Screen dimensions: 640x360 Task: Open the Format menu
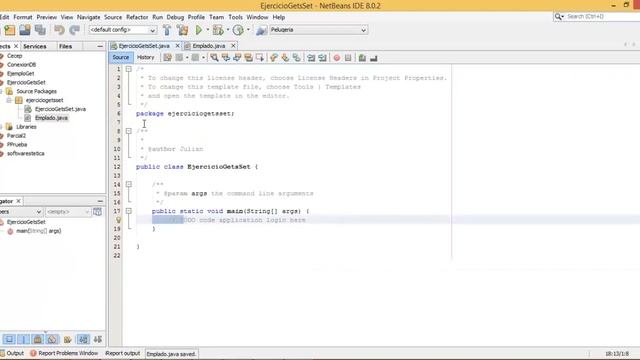pos(23,17)
